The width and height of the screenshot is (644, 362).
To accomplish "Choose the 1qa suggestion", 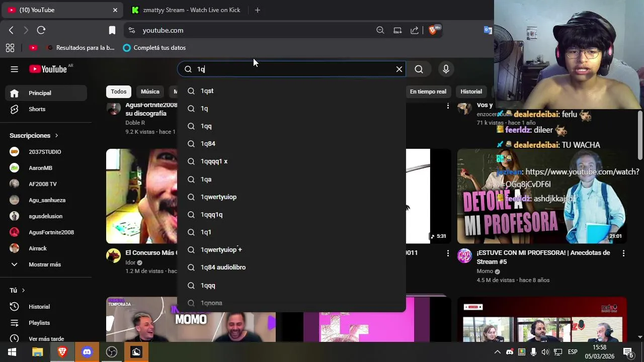I will pos(291,179).
